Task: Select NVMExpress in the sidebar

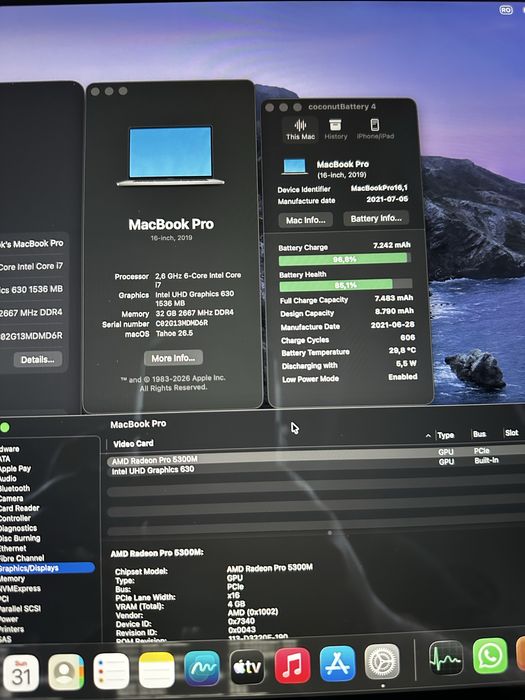Action: [x=20, y=588]
